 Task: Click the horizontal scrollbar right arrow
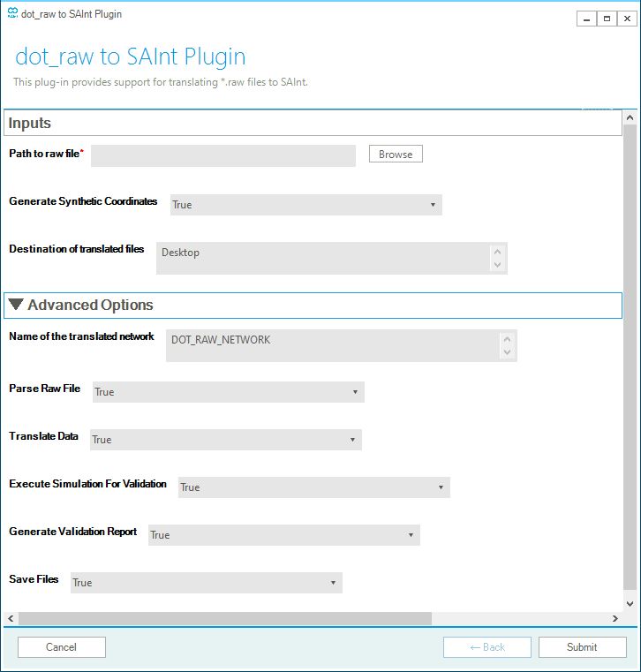click(x=615, y=619)
